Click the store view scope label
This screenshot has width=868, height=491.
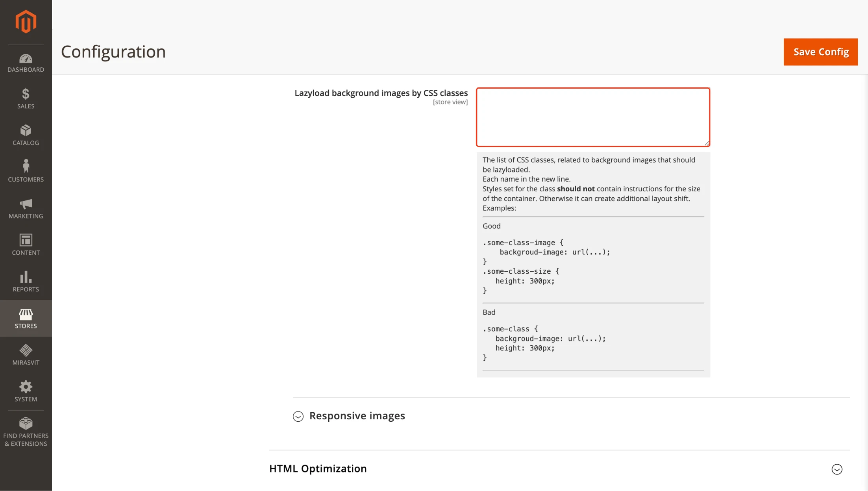point(450,102)
